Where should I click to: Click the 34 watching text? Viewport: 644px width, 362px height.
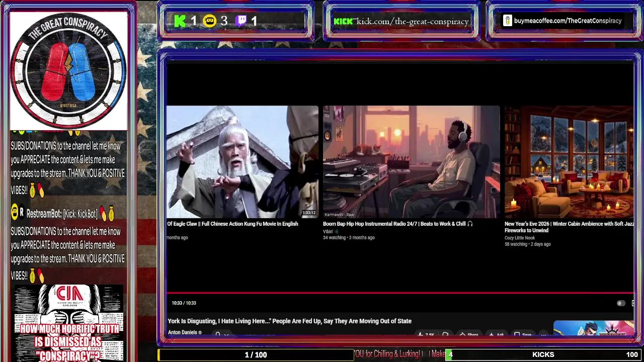click(334, 238)
